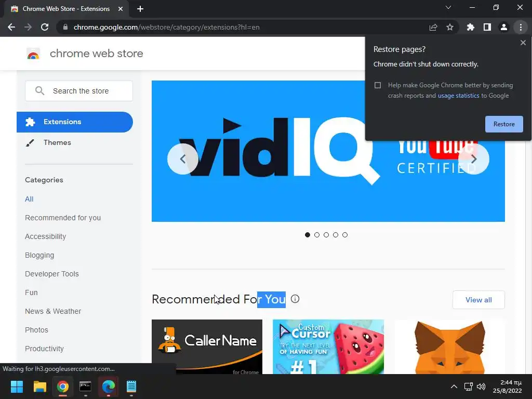Viewport: 532px width, 399px height.
Task: Open the vidIQ featured banner
Action: coord(328,151)
